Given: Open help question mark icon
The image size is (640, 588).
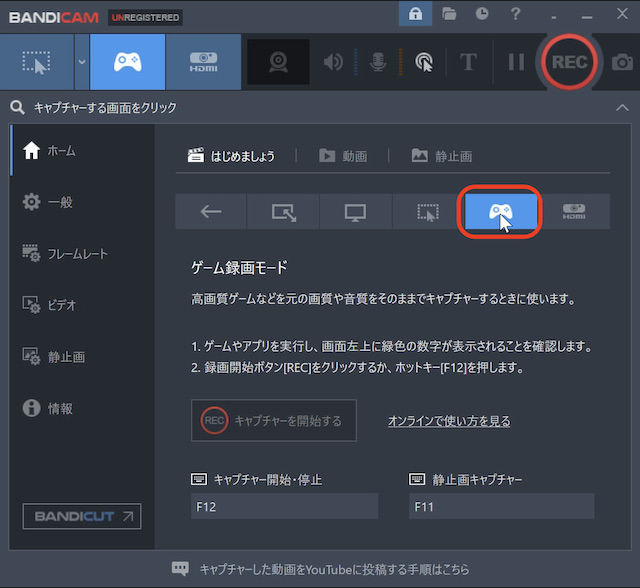Looking at the screenshot, I should 516,14.
